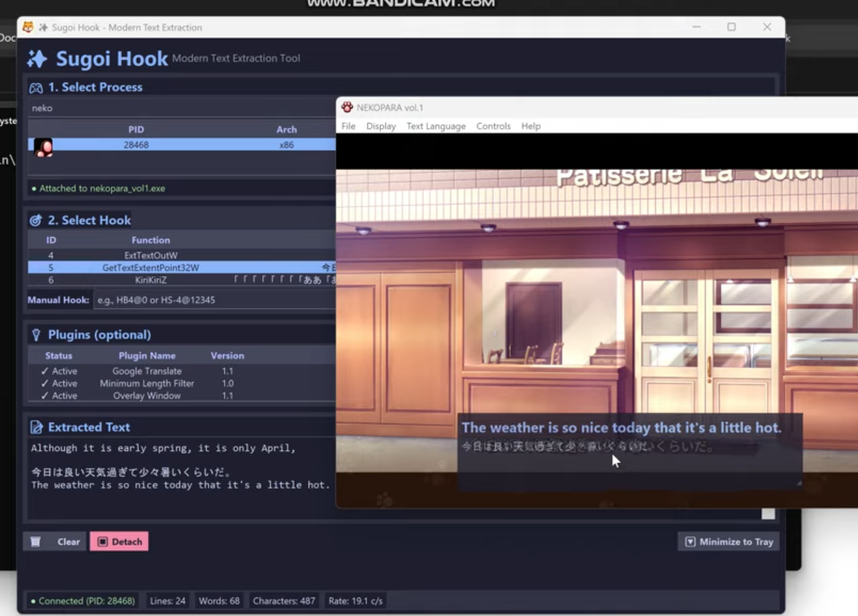Select the Minimum Length Filter plugin name

click(147, 383)
